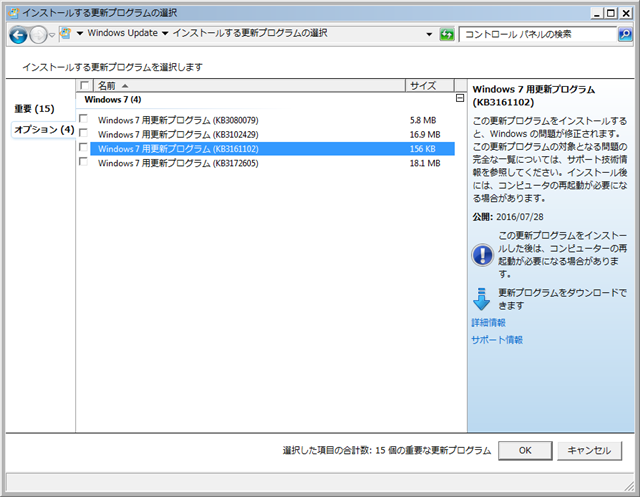Click the window title bar icon
Image resolution: width=640 pixels, height=497 pixels.
[13, 13]
